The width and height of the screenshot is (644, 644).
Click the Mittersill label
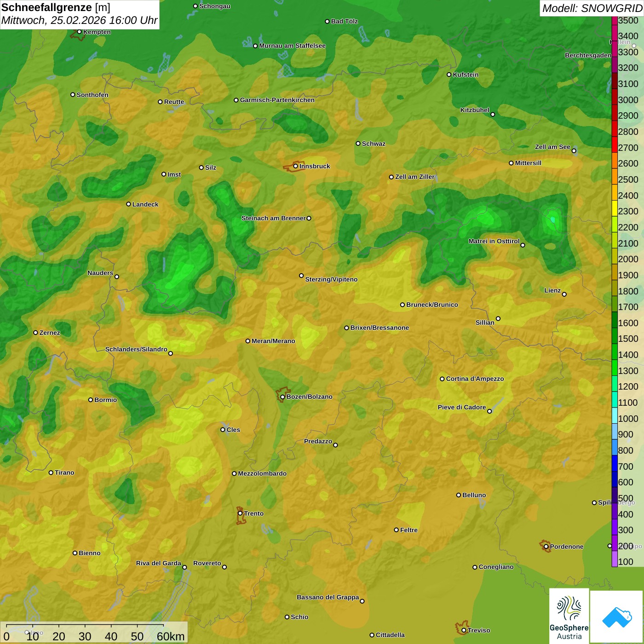coord(528,163)
